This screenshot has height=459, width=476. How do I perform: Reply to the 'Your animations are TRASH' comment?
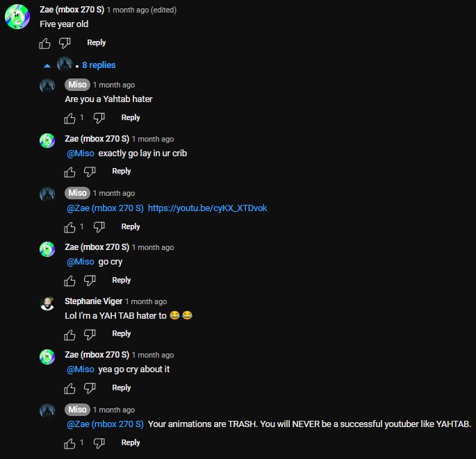point(131,442)
